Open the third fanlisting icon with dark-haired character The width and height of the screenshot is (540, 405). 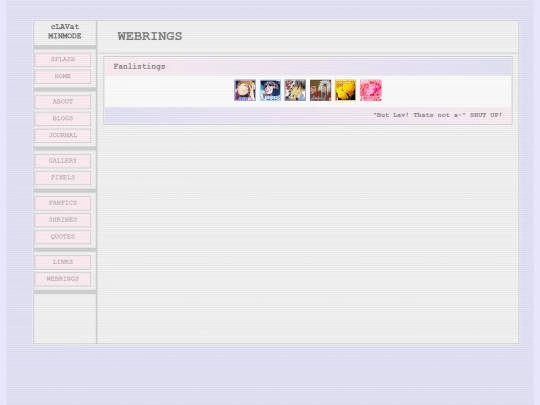coord(295,90)
